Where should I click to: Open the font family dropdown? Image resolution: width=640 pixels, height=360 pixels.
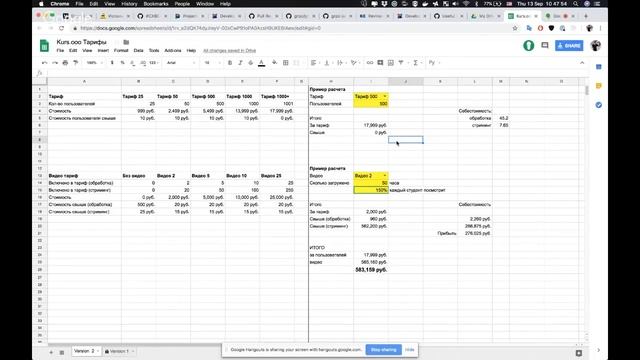click(x=181, y=63)
